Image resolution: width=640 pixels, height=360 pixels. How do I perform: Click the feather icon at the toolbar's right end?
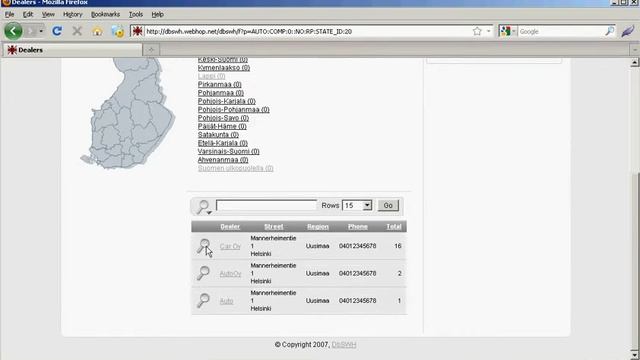628,31
